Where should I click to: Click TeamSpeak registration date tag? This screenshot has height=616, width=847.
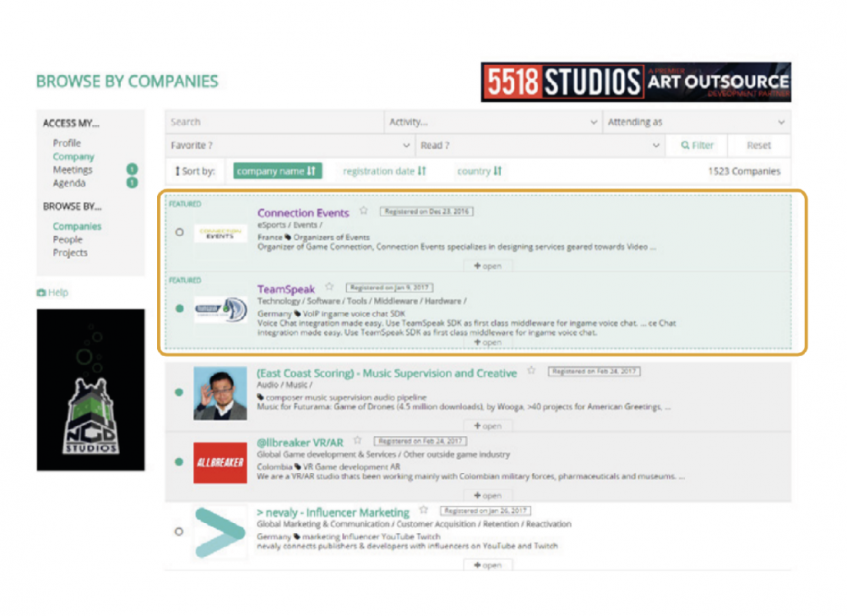390,288
